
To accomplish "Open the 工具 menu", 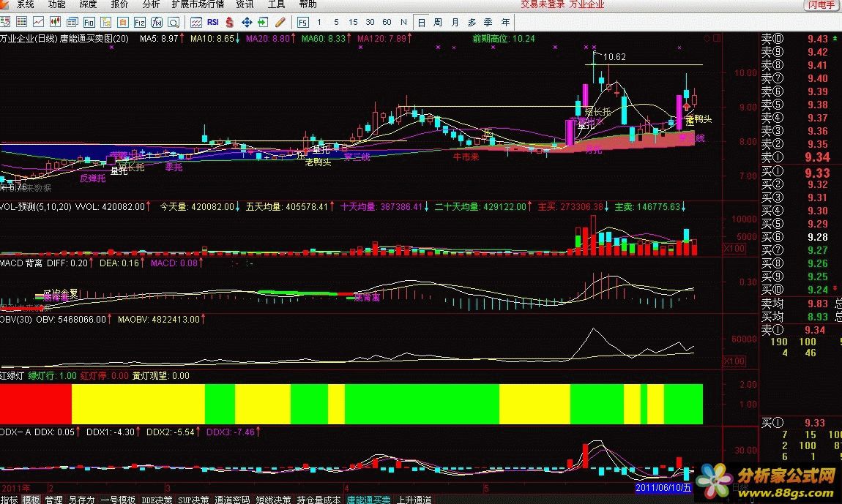I will coord(276,4).
